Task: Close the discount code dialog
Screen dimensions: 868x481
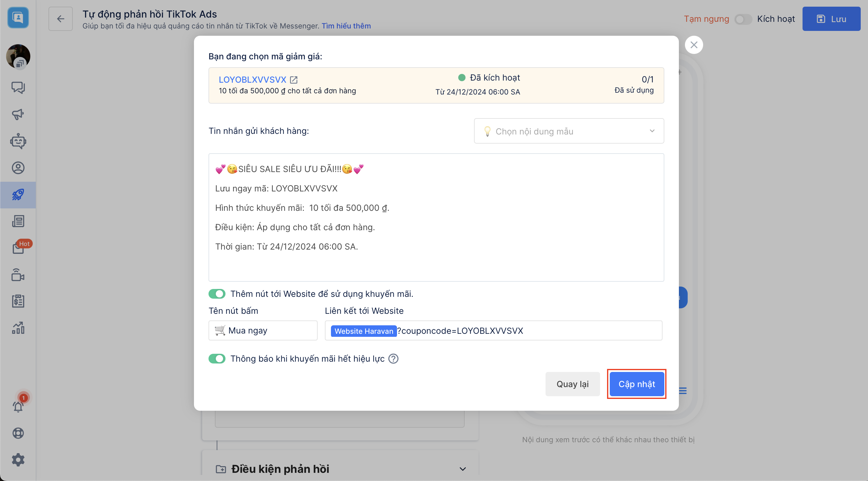Action: coord(693,45)
